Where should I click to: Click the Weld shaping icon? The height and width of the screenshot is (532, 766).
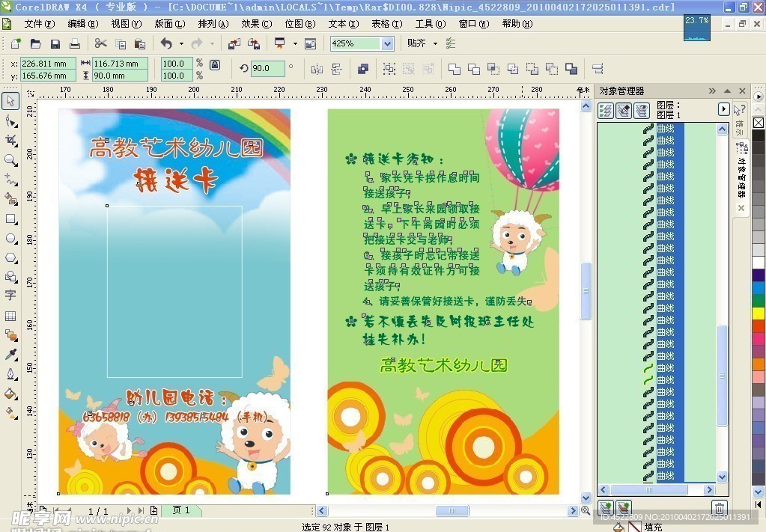click(x=454, y=69)
